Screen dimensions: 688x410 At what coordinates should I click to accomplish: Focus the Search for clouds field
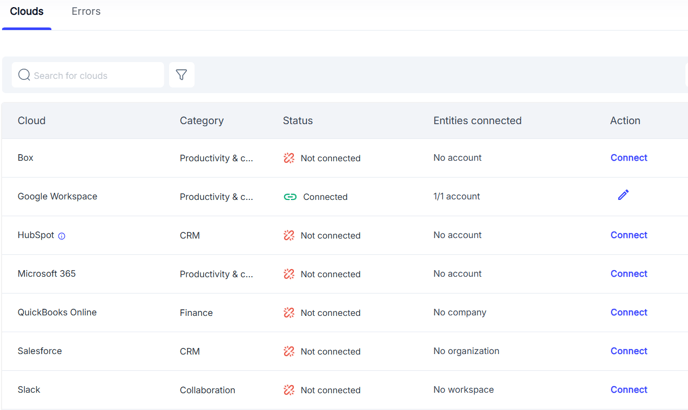coord(88,75)
